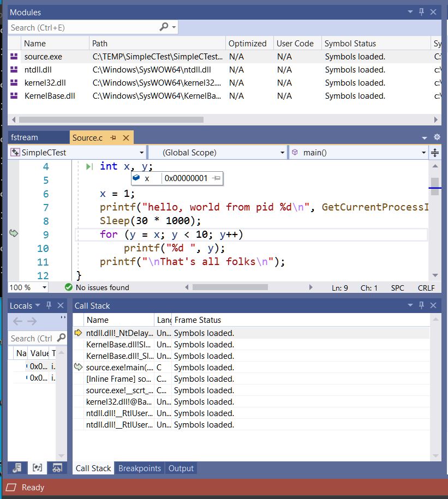This screenshot has height=499, width=448.
Task: Open Modules window position dropdown
Action: point(410,12)
